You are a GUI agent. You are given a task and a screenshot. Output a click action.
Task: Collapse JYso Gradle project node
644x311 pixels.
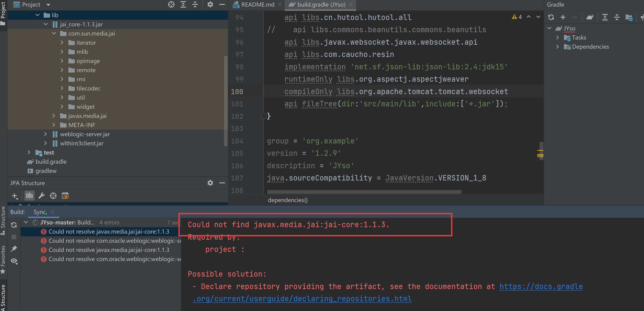[x=550, y=28]
